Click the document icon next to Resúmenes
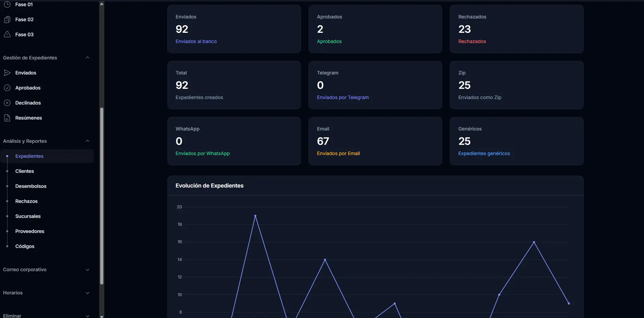Viewport: 644px width, 318px height. 7,118
